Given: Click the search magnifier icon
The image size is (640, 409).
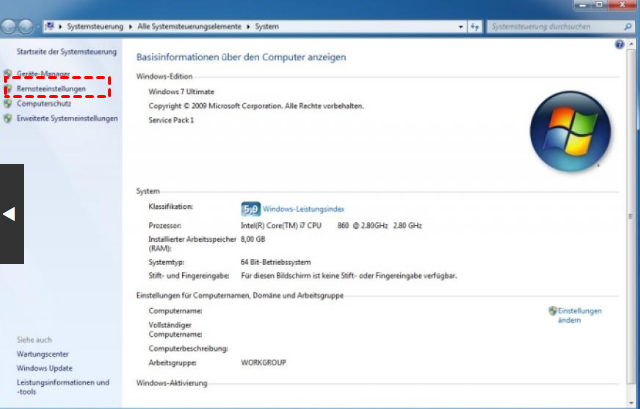Looking at the screenshot, I should click(628, 27).
